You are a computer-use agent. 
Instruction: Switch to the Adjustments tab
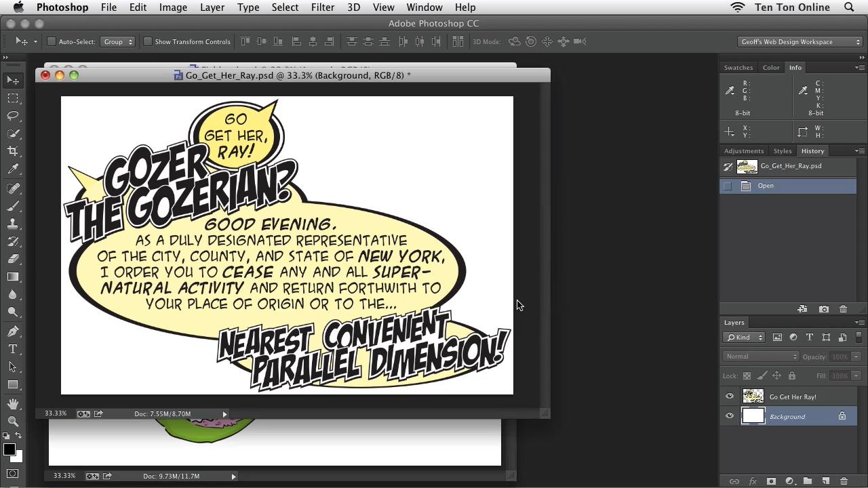[x=744, y=151]
